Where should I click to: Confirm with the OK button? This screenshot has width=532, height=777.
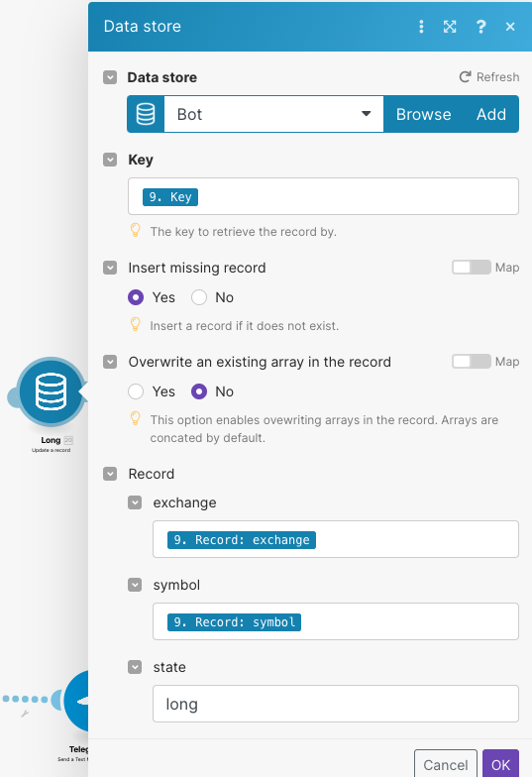500,765
